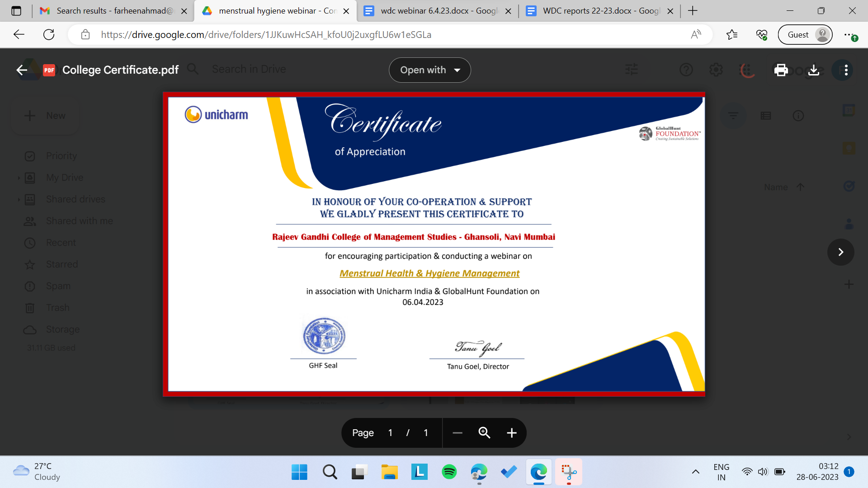View details info icon in Drive
The width and height of the screenshot is (868, 488).
(798, 116)
